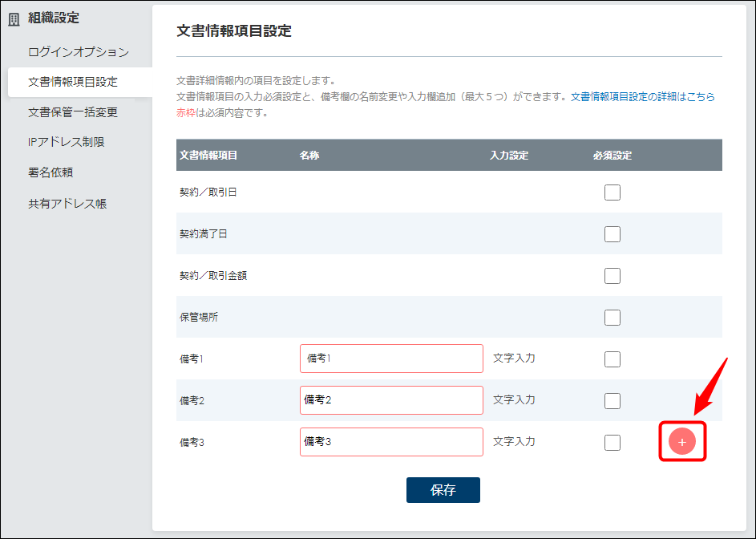756x539 pixels.
Task: Open the 文書情報項目設定の詳細はこちら link
Action: click(x=643, y=96)
